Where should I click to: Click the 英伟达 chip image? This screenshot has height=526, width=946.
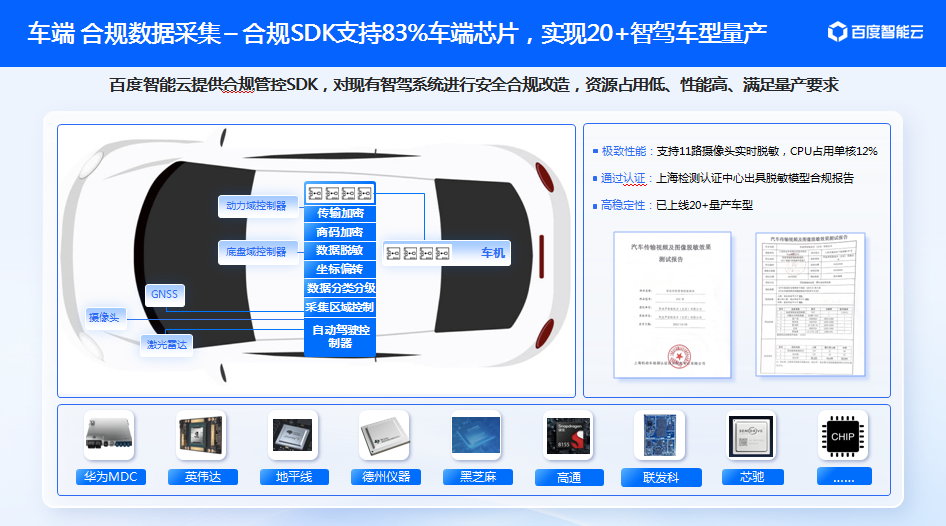tap(202, 435)
